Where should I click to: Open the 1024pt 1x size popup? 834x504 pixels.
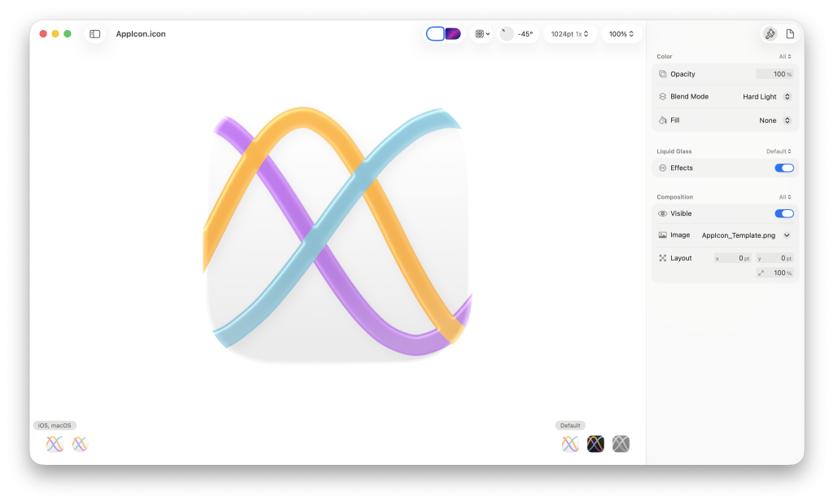[x=569, y=34]
